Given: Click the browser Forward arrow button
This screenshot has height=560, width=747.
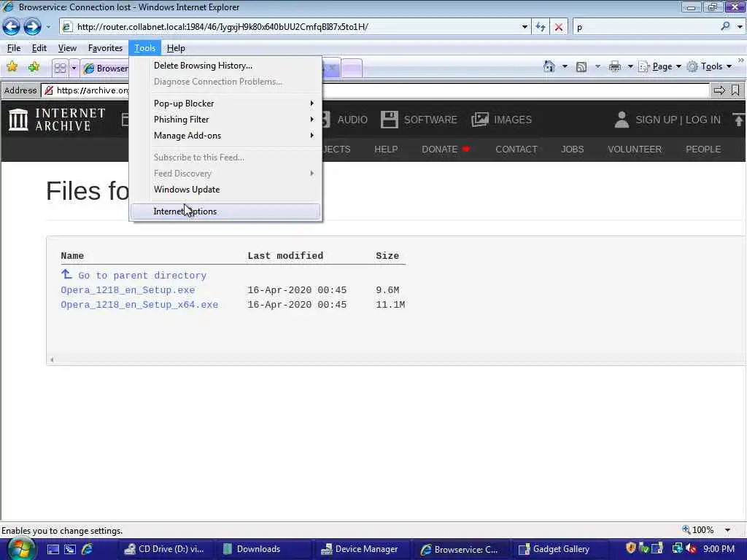Looking at the screenshot, I should [x=32, y=27].
